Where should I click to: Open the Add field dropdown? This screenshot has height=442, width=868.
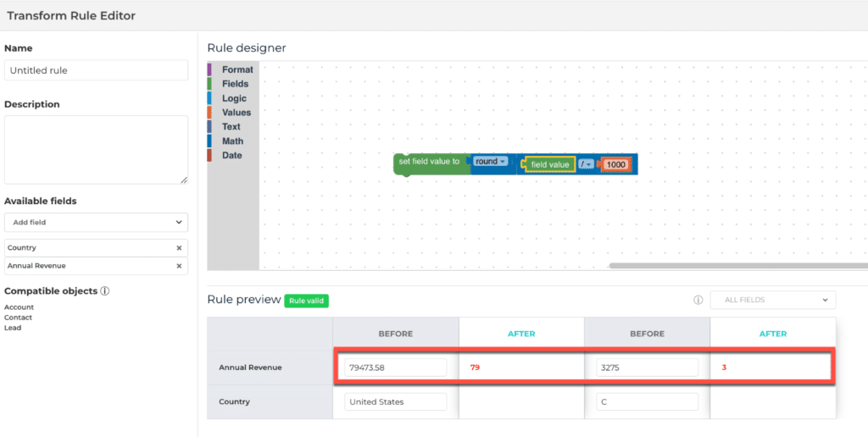coord(96,222)
